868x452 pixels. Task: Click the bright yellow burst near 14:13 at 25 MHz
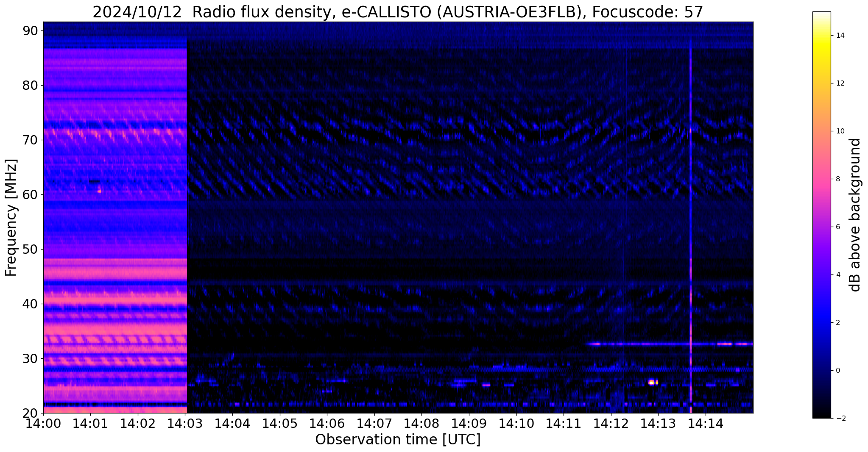coord(653,382)
